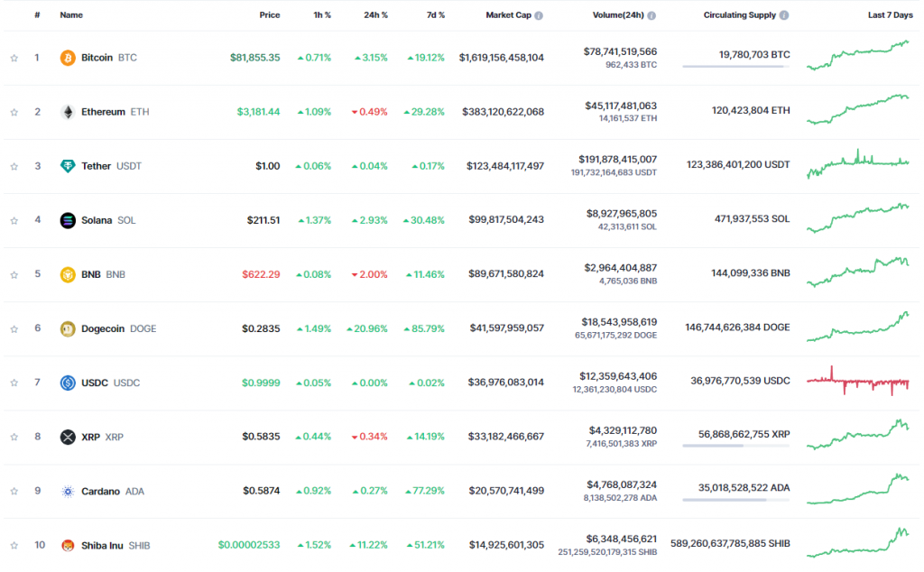924x572 pixels.
Task: Sort table by the Price column header
Action: pyautogui.click(x=269, y=14)
